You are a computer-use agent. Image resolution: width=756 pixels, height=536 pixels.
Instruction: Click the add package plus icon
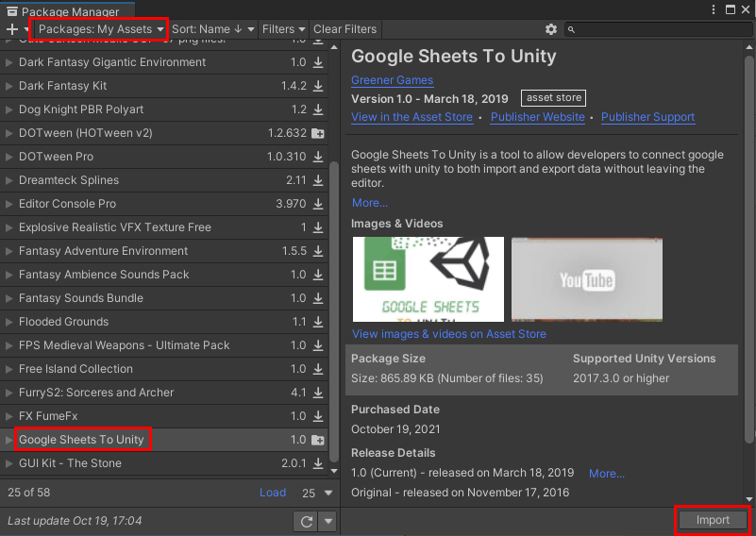[x=12, y=29]
